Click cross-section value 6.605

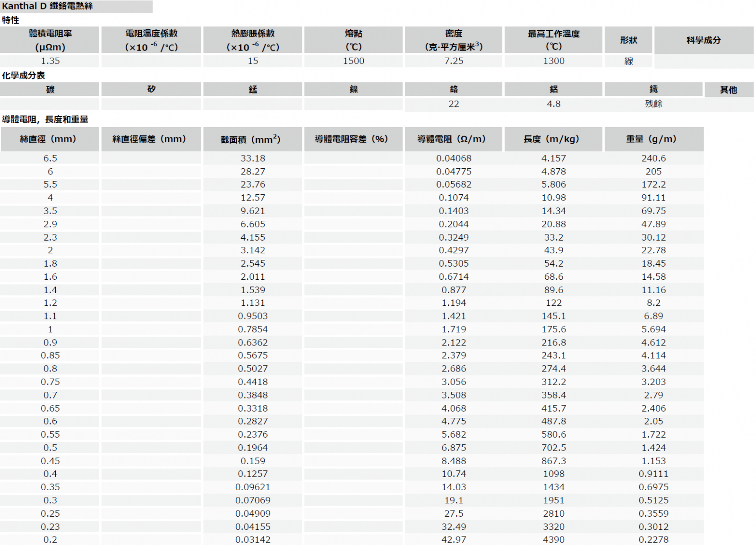tap(253, 224)
